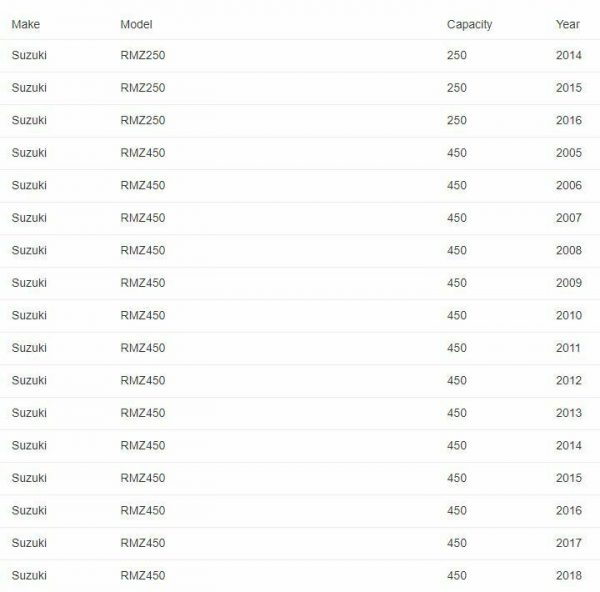Screen dimensions: 600x592
Task: Click year 2005 in the RMZ450 row
Action: 569,153
